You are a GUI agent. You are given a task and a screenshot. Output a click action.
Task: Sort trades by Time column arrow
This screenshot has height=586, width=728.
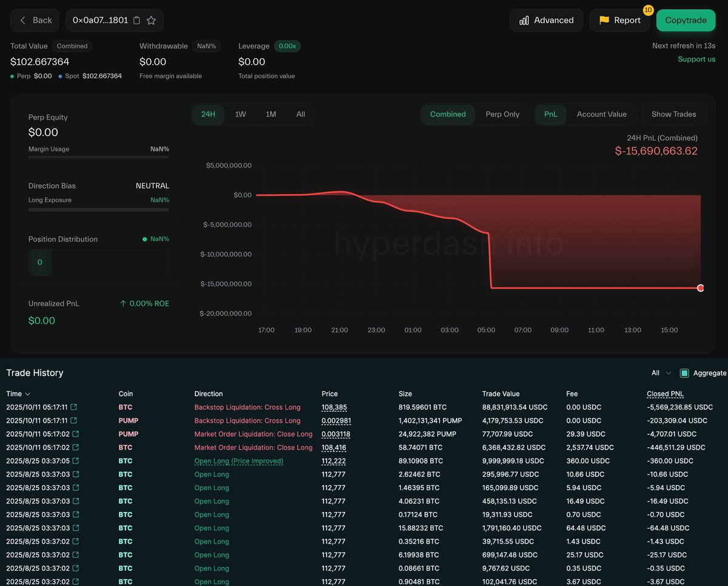pos(28,394)
